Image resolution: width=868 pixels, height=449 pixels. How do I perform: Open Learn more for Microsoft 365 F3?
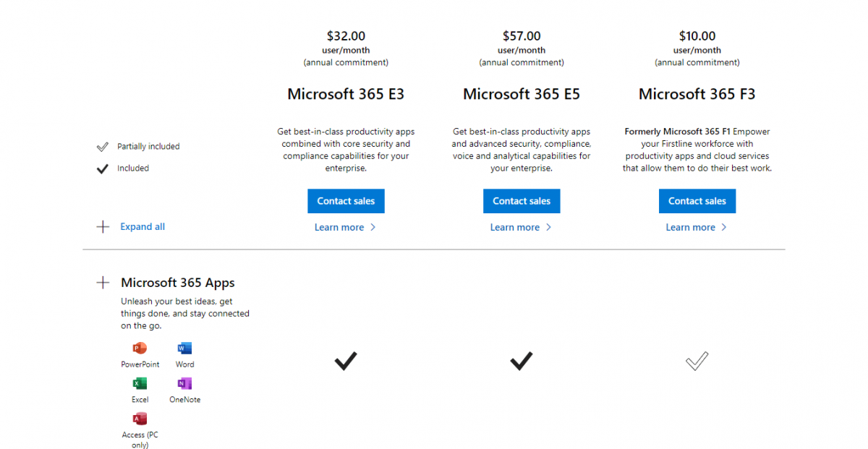coord(690,227)
